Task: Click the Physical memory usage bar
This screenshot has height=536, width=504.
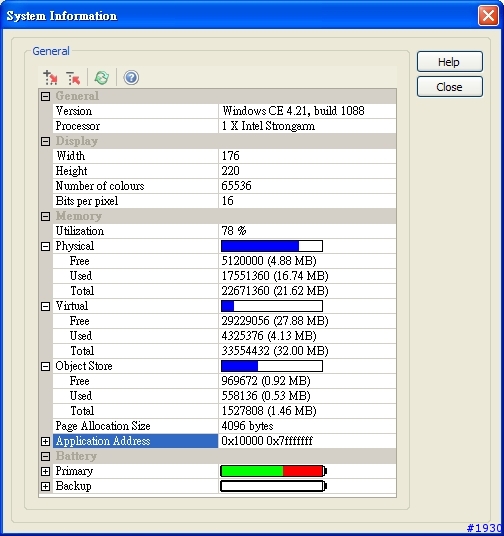Action: [x=272, y=246]
